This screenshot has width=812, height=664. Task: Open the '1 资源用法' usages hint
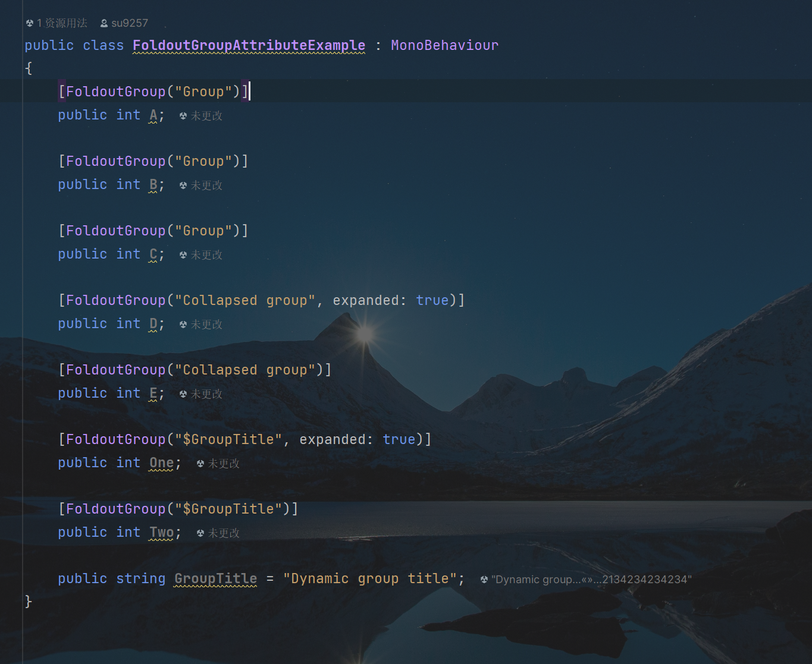coord(62,23)
